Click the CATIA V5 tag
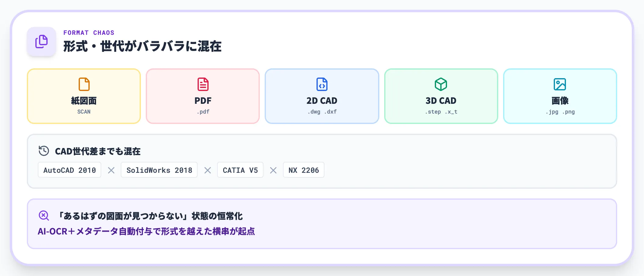The width and height of the screenshot is (644, 276). [240, 170]
